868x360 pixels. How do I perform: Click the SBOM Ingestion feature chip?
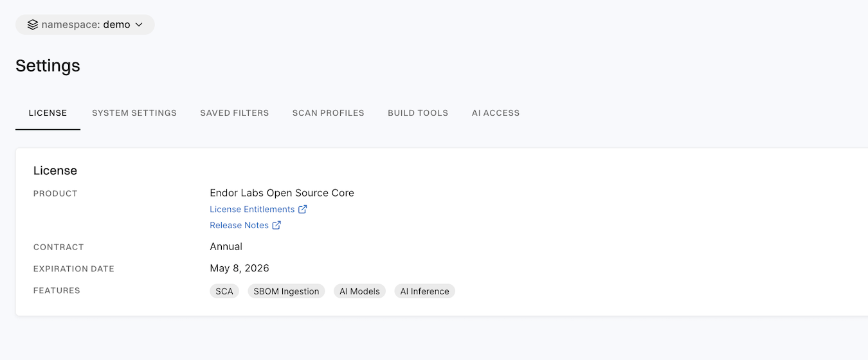click(x=286, y=291)
